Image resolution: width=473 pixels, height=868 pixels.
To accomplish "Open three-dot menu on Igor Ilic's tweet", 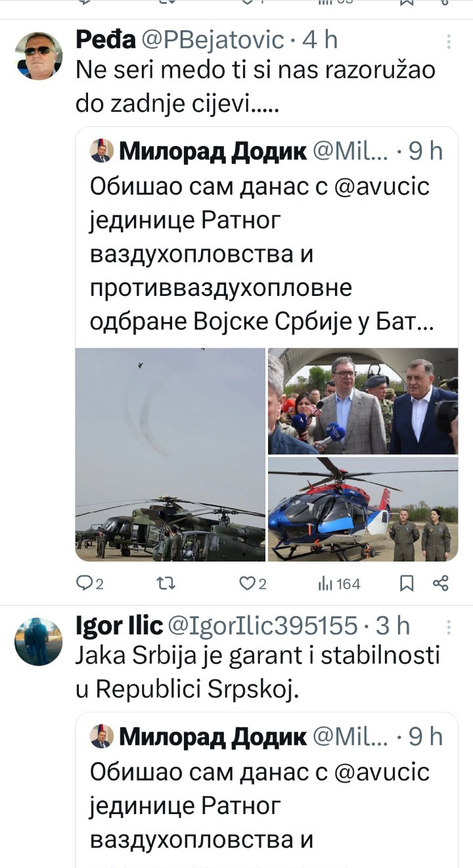I will [449, 627].
